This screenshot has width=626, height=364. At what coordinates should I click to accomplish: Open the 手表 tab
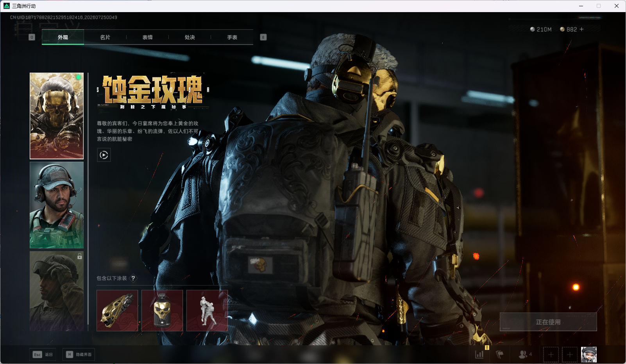232,37
